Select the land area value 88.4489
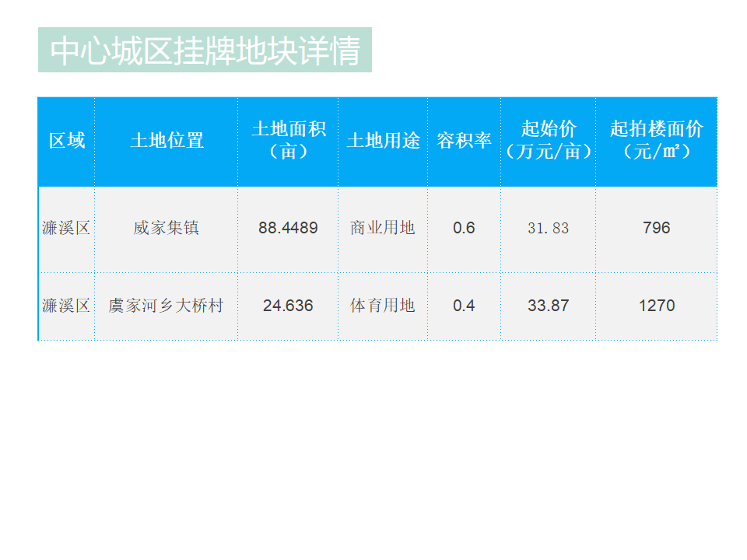This screenshot has height=560, width=747. coord(288,228)
